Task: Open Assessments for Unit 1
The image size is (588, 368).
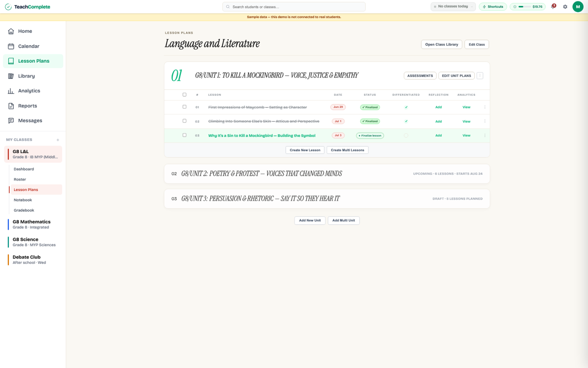Action: (x=420, y=76)
